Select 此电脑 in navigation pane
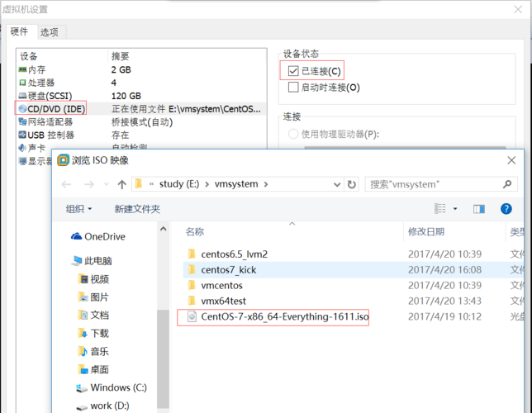532x413 pixels. [x=92, y=261]
